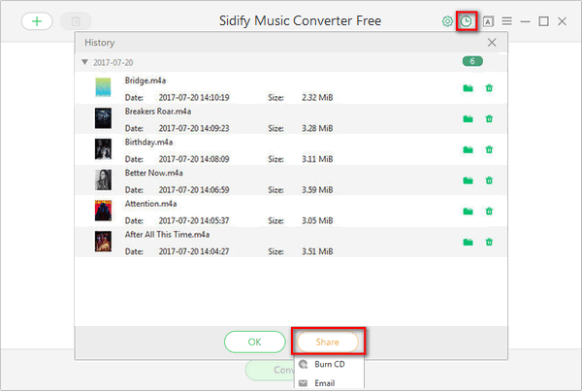Viewport: 582px width, 392px height.
Task: Close the History dialog
Action: tap(492, 43)
